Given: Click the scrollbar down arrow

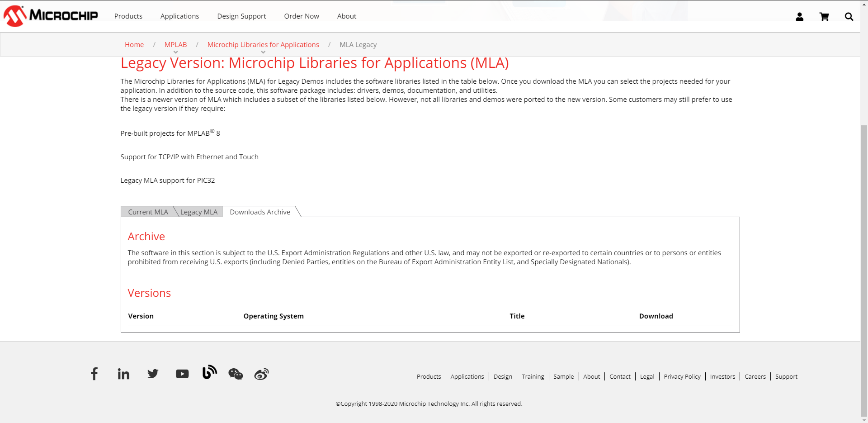Looking at the screenshot, I should point(864,420).
